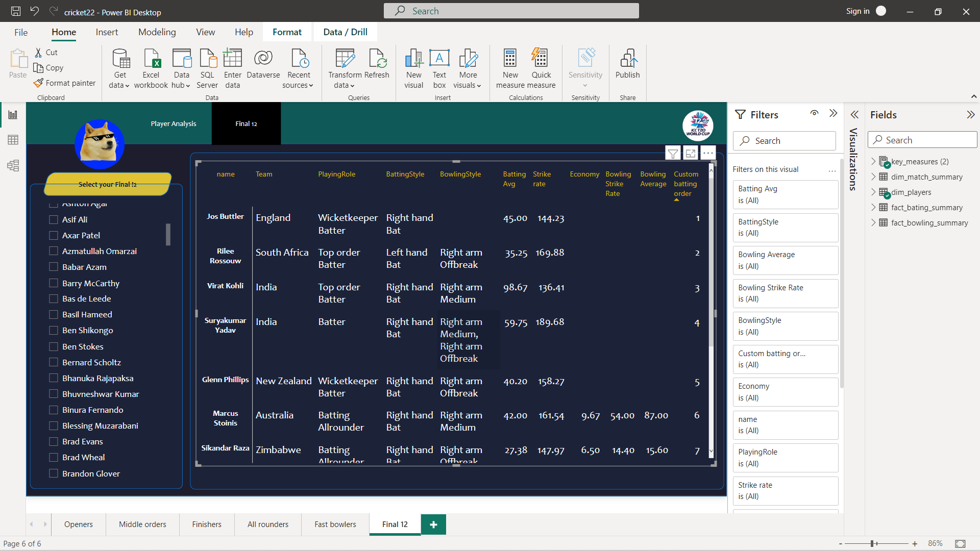Image resolution: width=980 pixels, height=551 pixels.
Task: Click the Player Analysis navigation button
Action: (x=174, y=123)
